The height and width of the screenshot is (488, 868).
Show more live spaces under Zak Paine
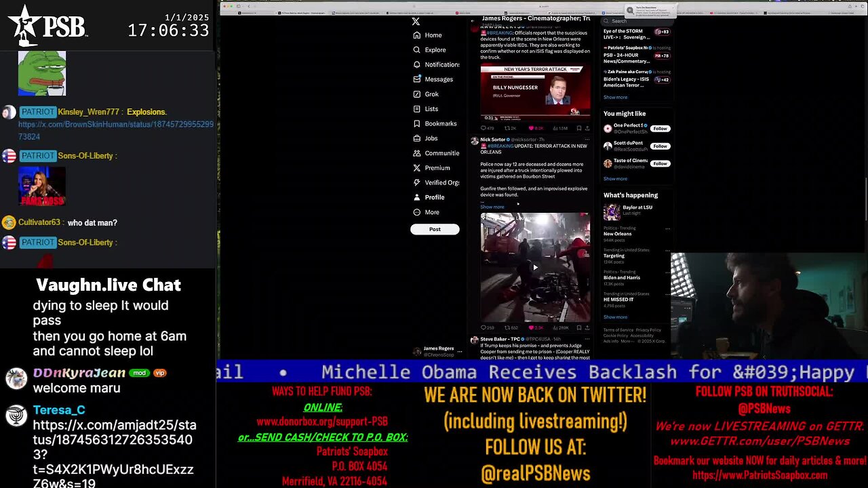(615, 98)
